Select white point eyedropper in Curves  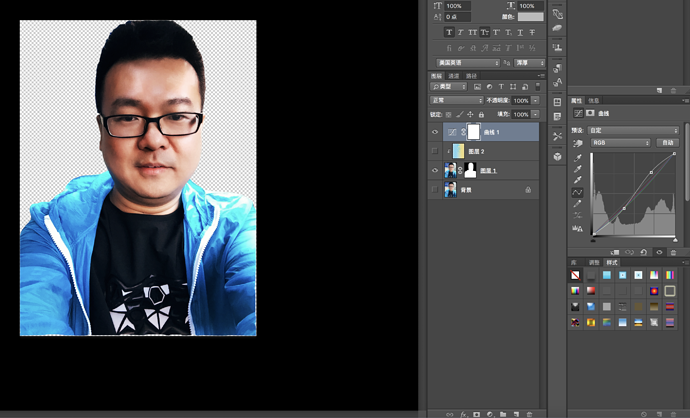point(578,180)
